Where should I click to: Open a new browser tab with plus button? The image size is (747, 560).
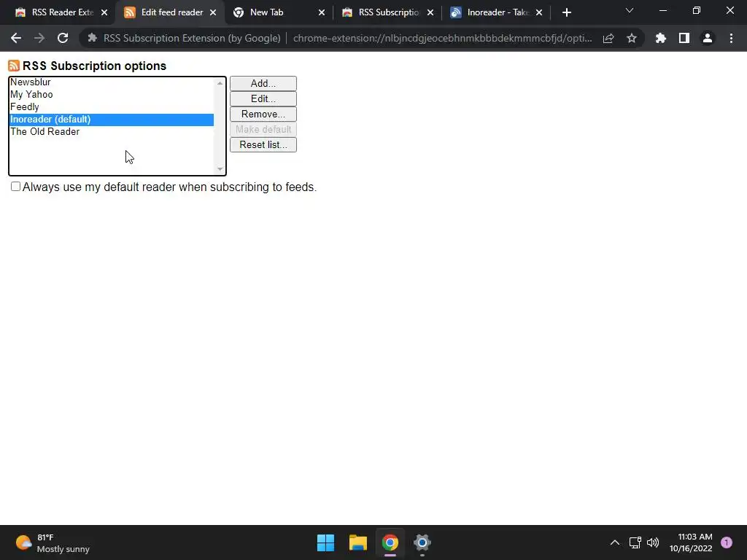[x=566, y=12]
